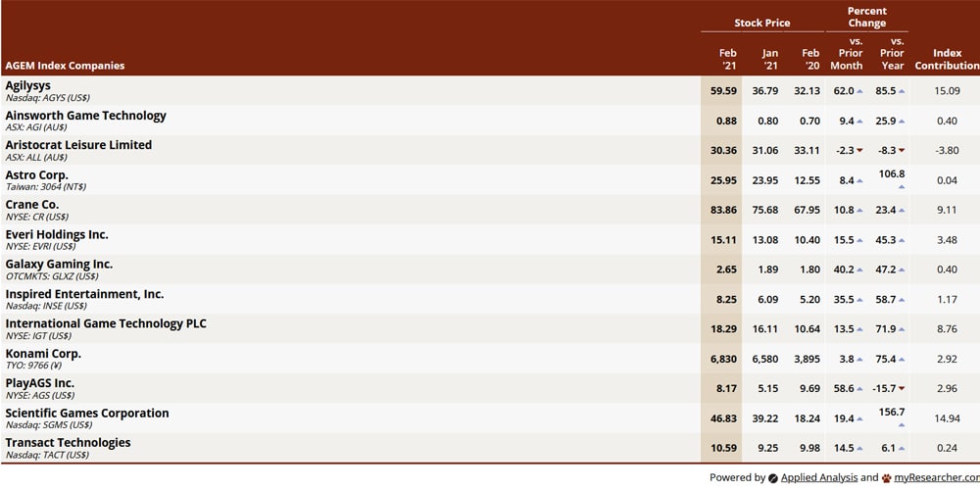Click PlayAGS down arrow beside -15.7
This screenshot has width=980, height=490.
902,389
